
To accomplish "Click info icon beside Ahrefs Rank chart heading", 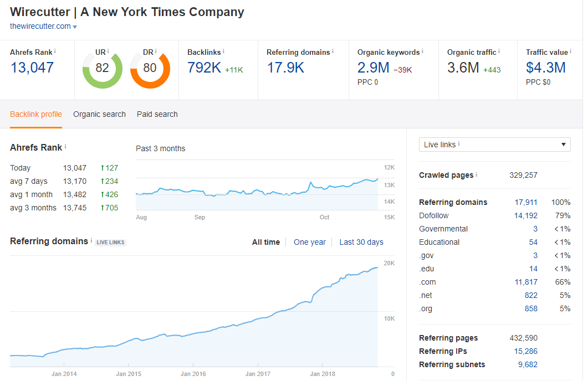I will point(65,147).
